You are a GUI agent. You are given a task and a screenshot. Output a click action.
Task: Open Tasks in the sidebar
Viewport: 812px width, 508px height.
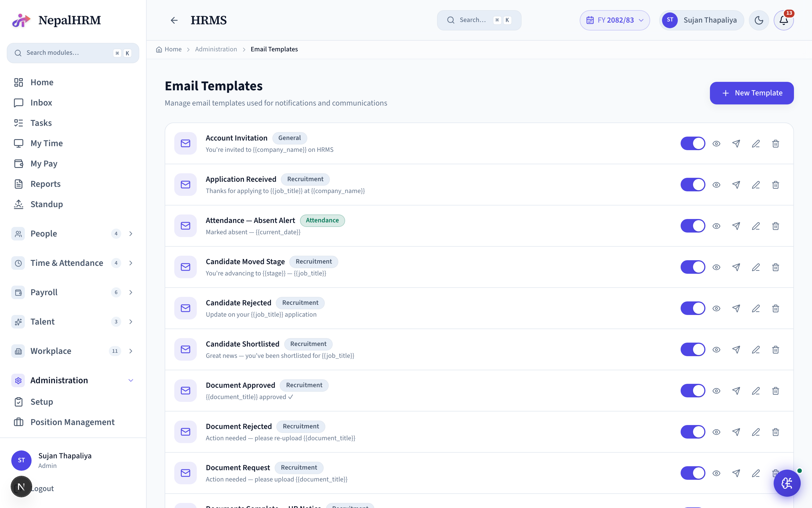point(73,123)
